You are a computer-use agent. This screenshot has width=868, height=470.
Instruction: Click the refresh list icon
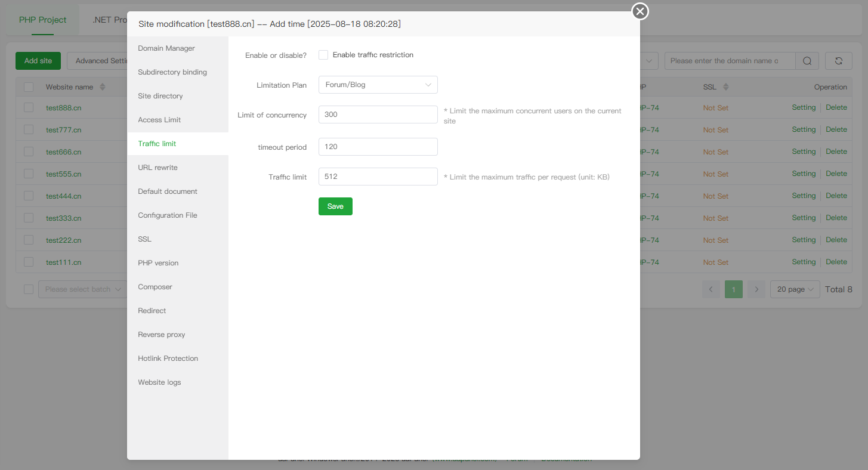[x=838, y=61]
